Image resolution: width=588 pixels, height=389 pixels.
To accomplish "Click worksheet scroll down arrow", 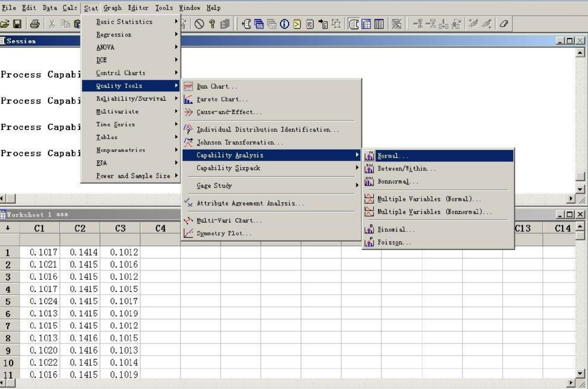I will tap(580, 373).
